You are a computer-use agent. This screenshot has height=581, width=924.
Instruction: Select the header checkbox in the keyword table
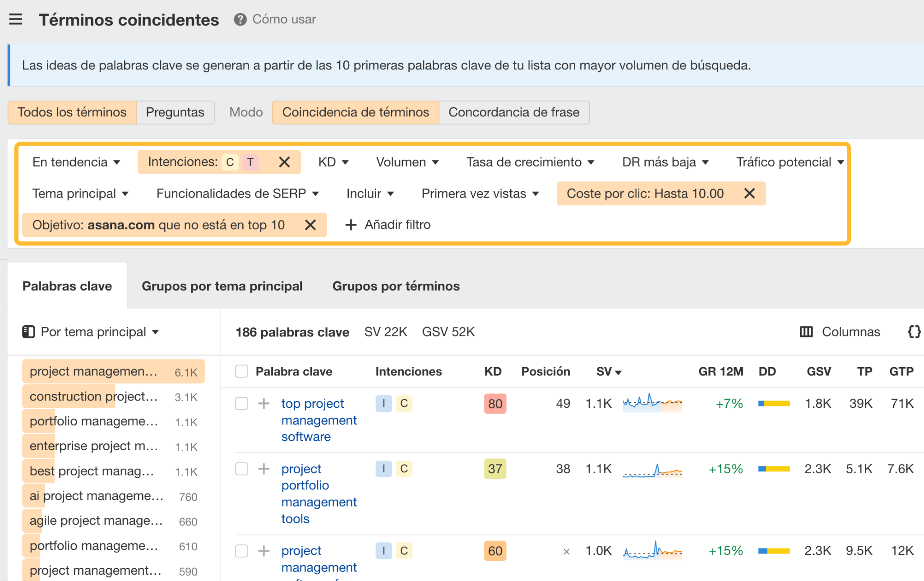click(x=241, y=371)
